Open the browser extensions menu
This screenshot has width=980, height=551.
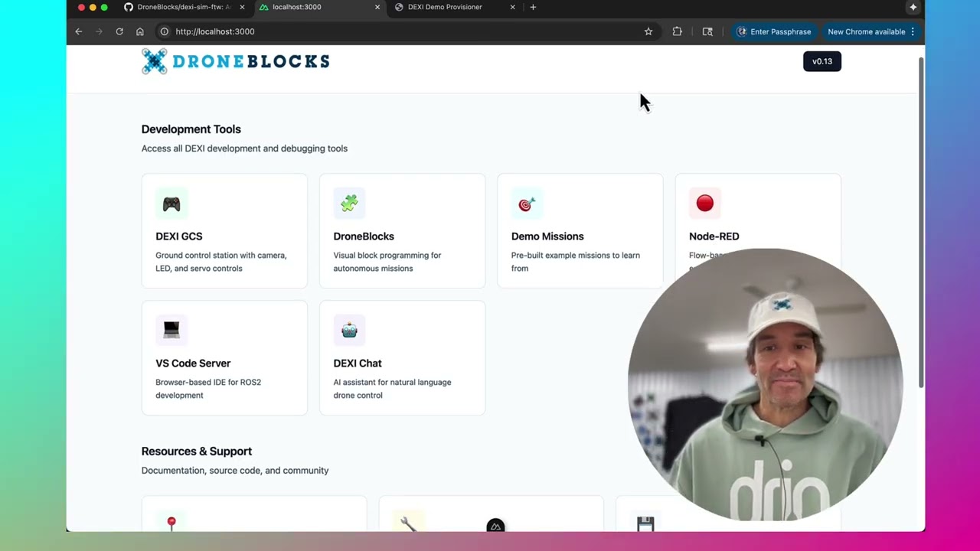point(677,31)
